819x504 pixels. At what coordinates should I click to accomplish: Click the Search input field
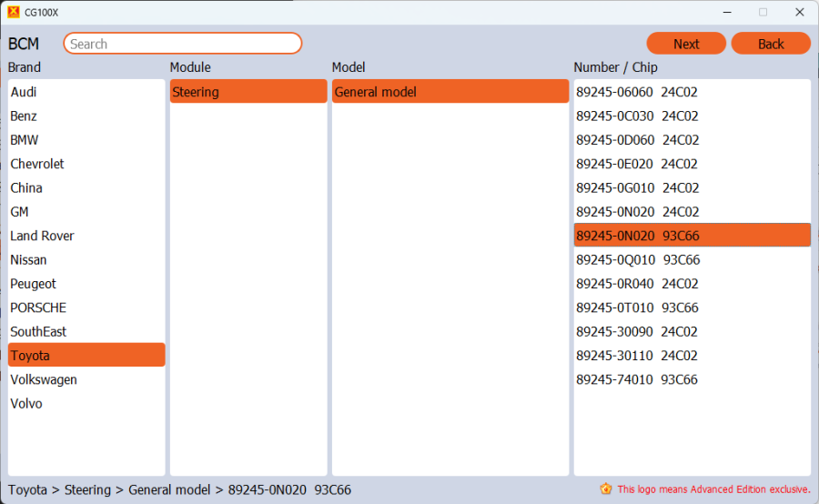point(182,44)
